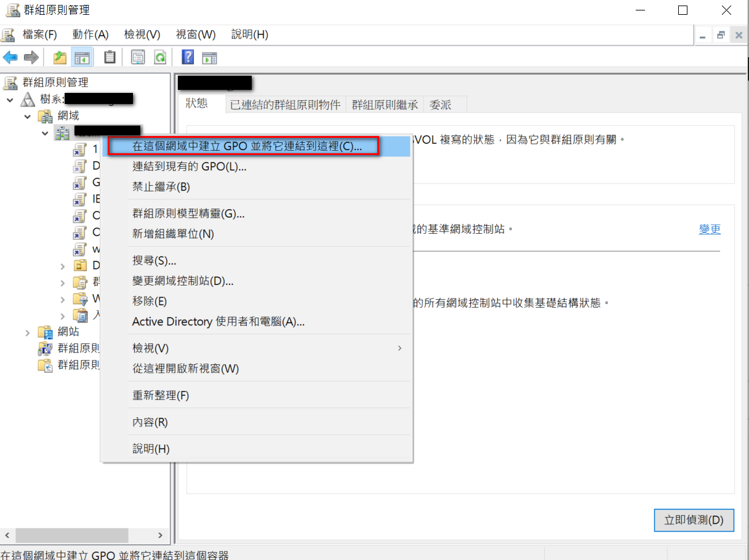Click the tree pane horizontal scrollbar
Viewport: 749px width, 560px height.
[71, 535]
